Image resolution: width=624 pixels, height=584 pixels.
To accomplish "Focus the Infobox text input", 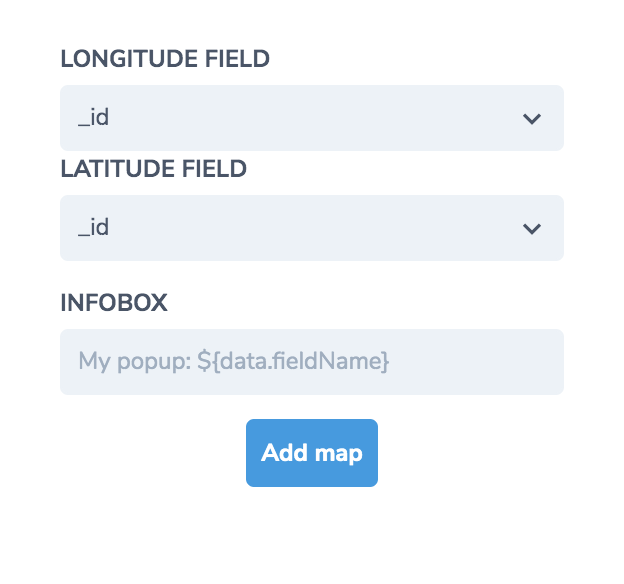I will 311,362.
